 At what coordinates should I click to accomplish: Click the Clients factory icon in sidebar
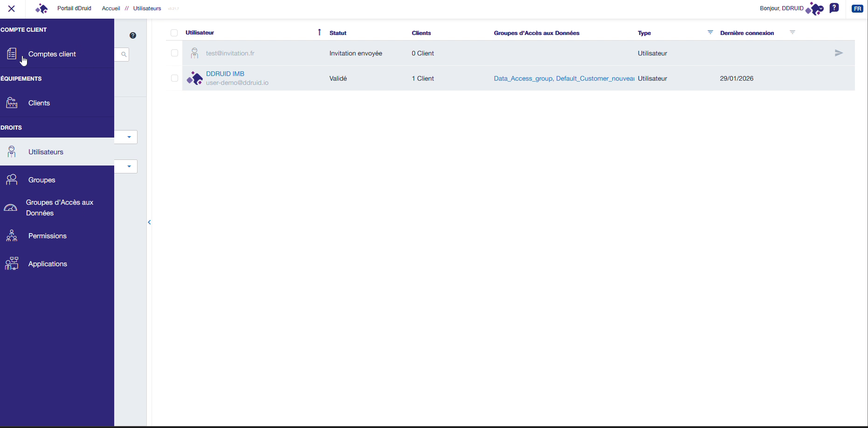click(12, 103)
